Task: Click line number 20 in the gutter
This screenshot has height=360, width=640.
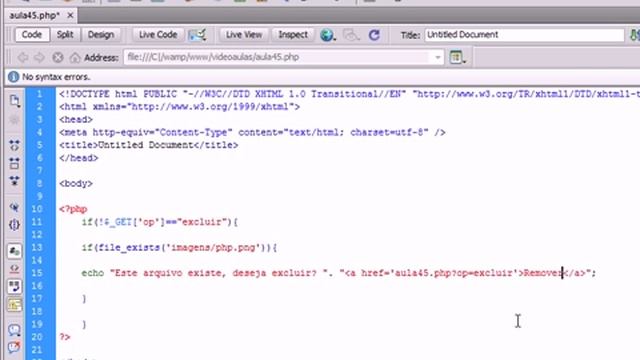Action: coord(38,337)
